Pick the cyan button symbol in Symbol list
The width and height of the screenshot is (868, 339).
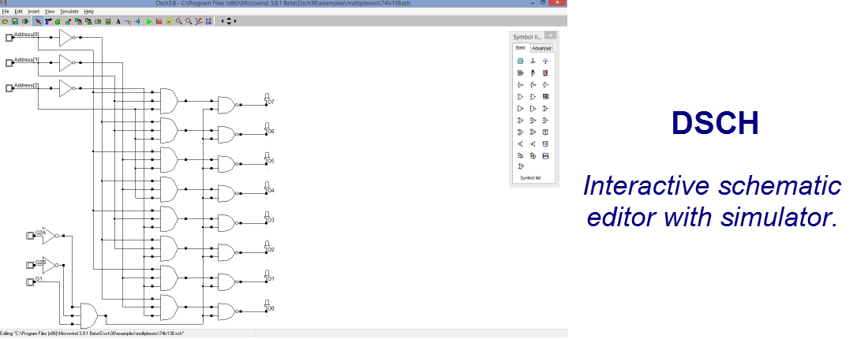520,61
